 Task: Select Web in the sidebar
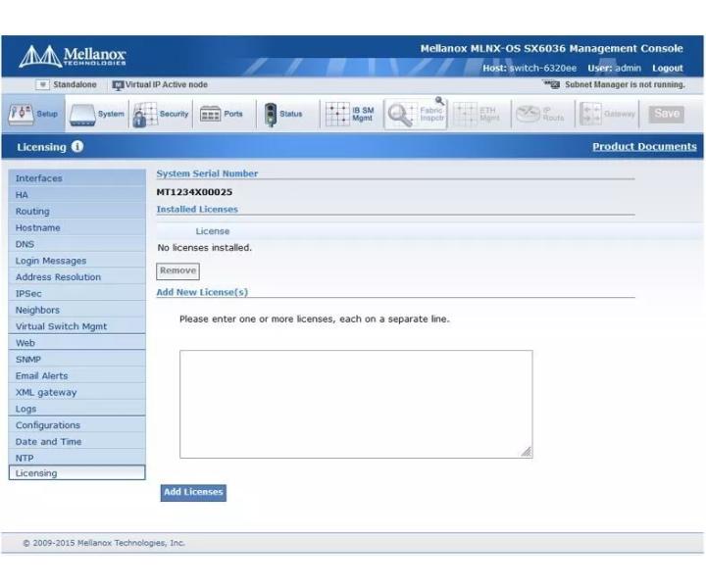click(x=77, y=343)
